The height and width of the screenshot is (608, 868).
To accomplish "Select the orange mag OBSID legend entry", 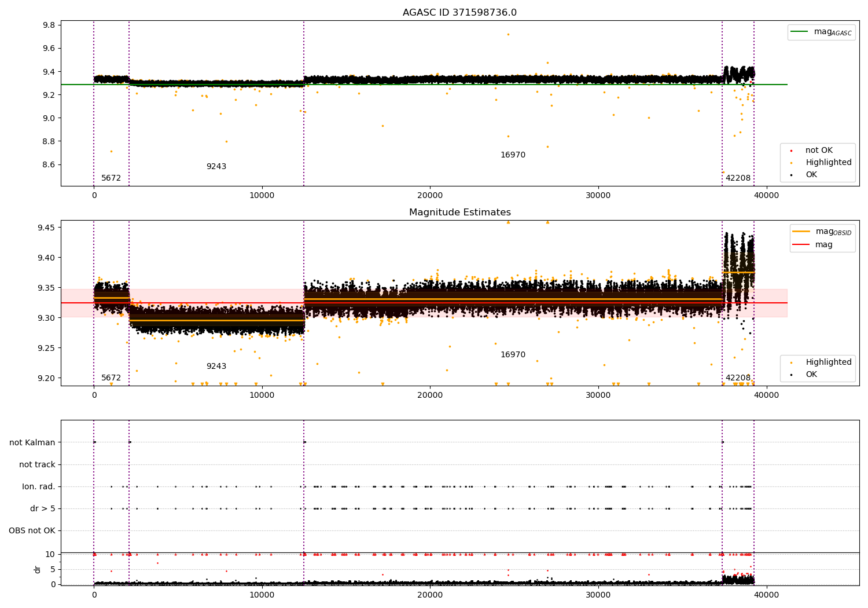I will (822, 232).
